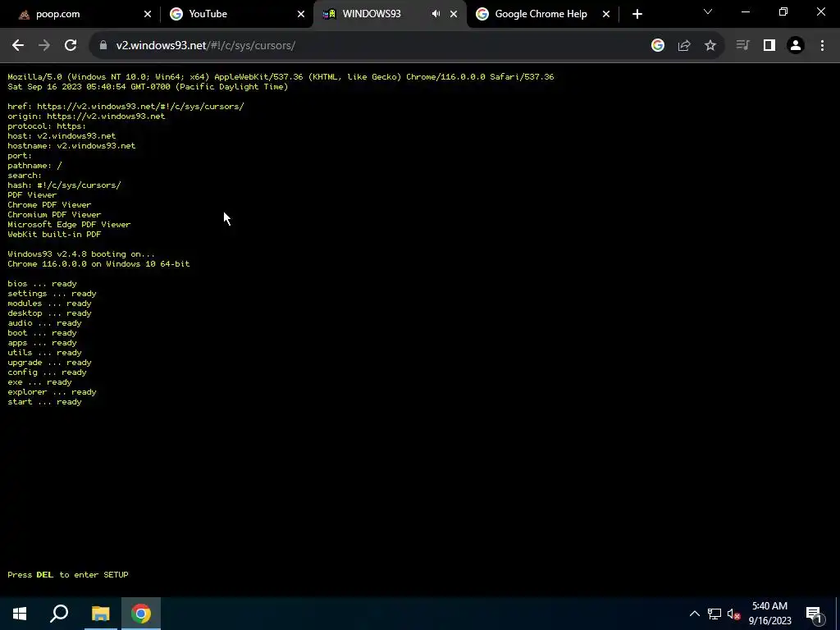Open a new tab with plus button
Screen dimensions: 840x630
coord(637,14)
